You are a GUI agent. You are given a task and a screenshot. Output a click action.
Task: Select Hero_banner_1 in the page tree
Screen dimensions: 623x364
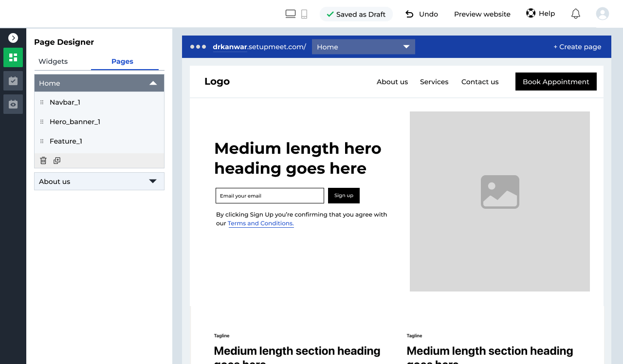(75, 122)
